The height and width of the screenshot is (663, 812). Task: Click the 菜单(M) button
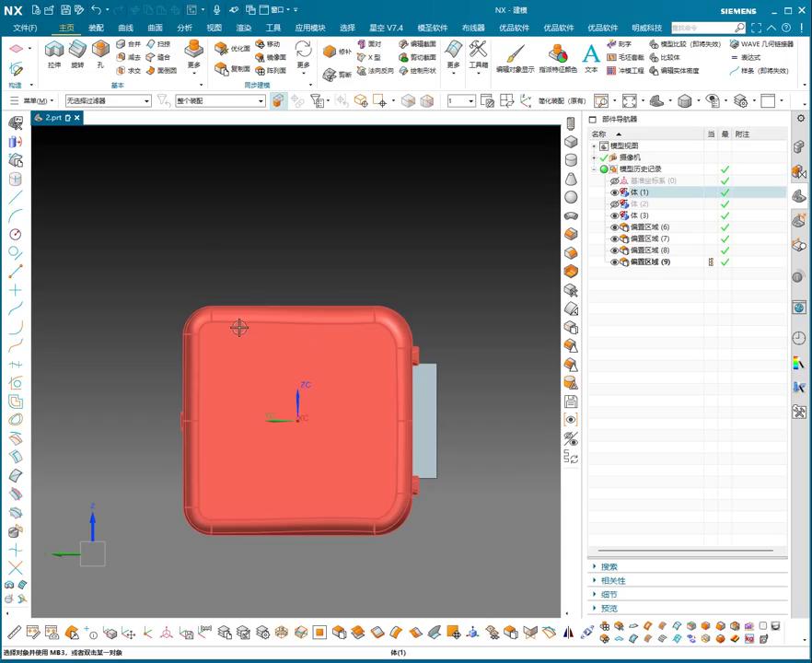[37, 101]
